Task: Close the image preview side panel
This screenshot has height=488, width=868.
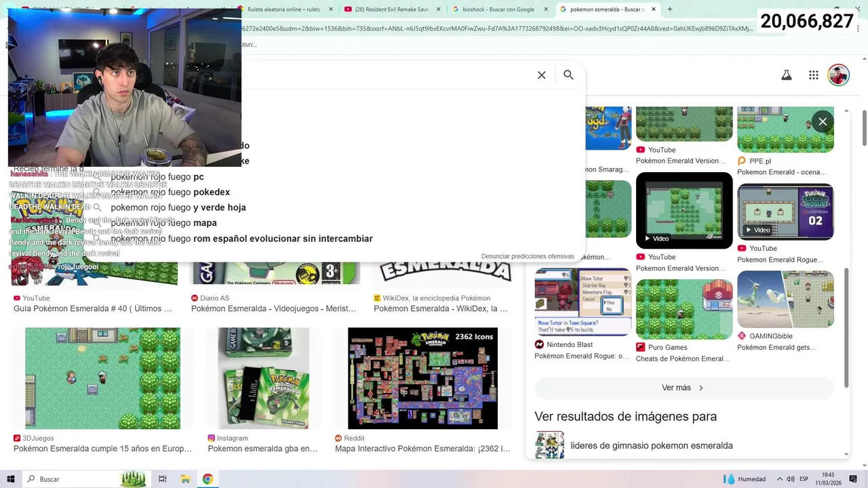Action: pos(823,121)
